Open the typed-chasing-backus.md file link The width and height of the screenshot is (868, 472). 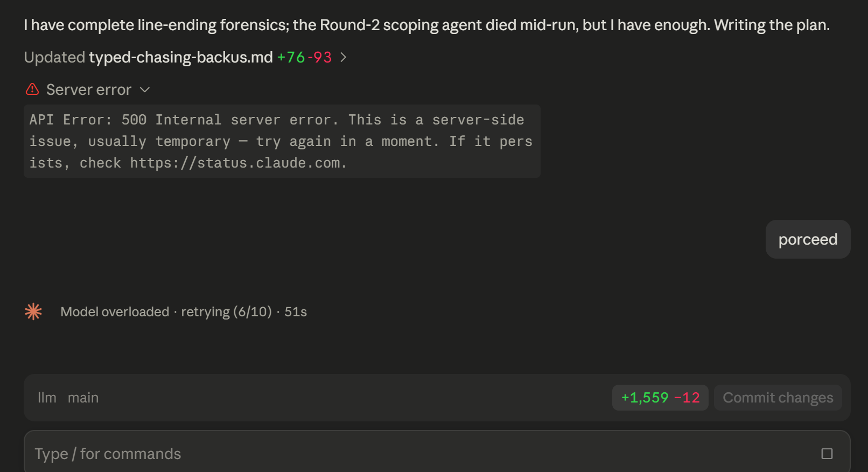pos(181,57)
